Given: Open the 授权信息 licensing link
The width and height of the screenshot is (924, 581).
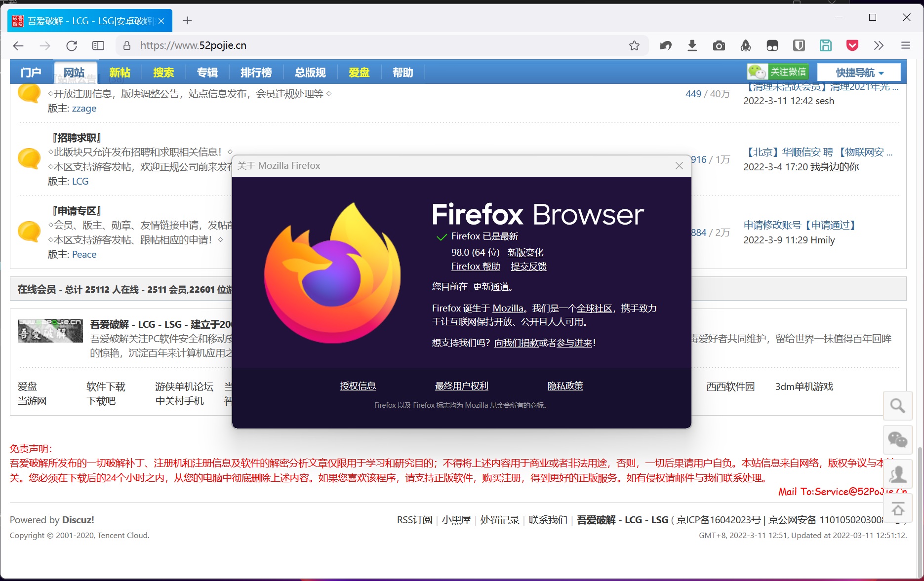Looking at the screenshot, I should (358, 386).
